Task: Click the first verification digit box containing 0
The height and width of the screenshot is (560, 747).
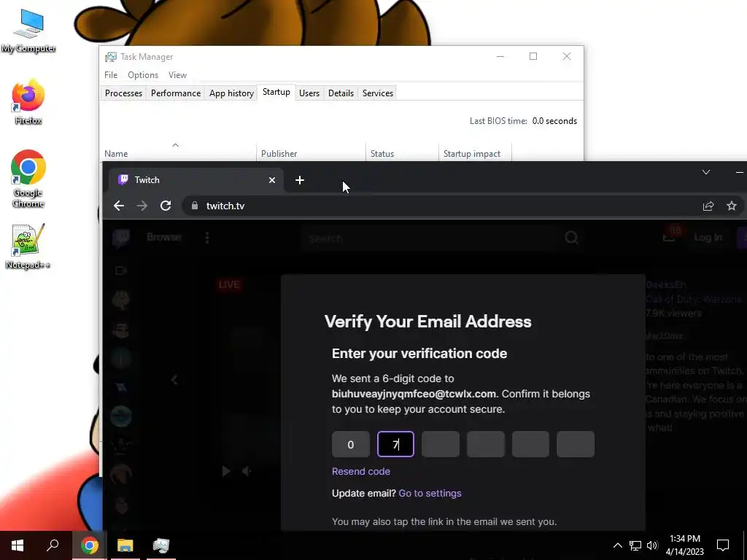Action: click(351, 444)
